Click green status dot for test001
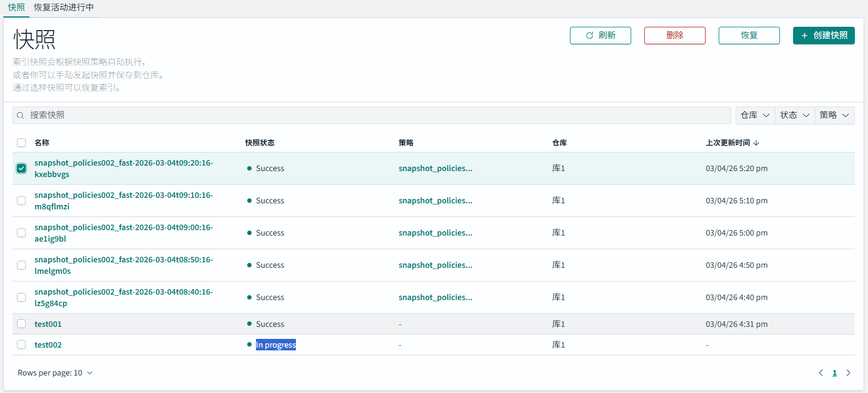868x393 pixels. [x=249, y=324]
